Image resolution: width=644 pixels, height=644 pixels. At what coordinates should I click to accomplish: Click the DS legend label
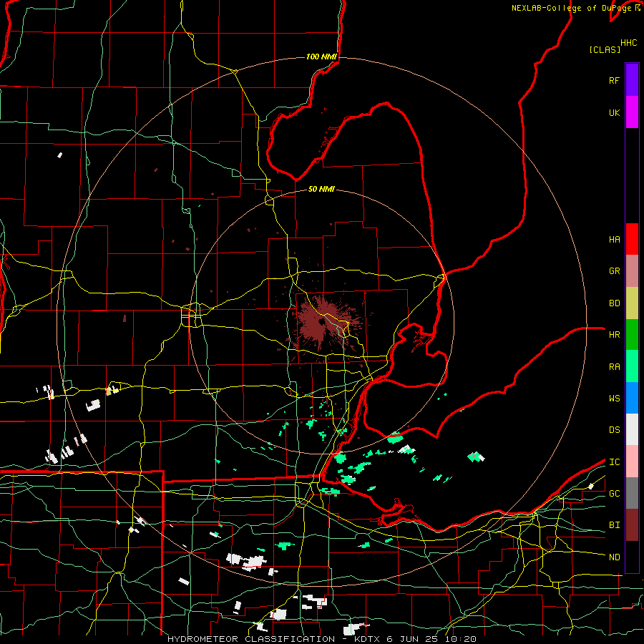(614, 430)
